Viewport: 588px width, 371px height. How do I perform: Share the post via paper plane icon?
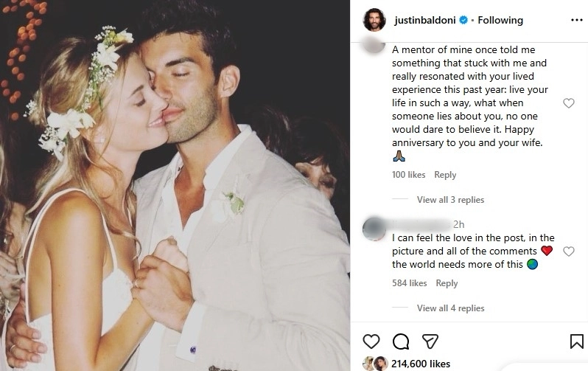[x=428, y=341]
